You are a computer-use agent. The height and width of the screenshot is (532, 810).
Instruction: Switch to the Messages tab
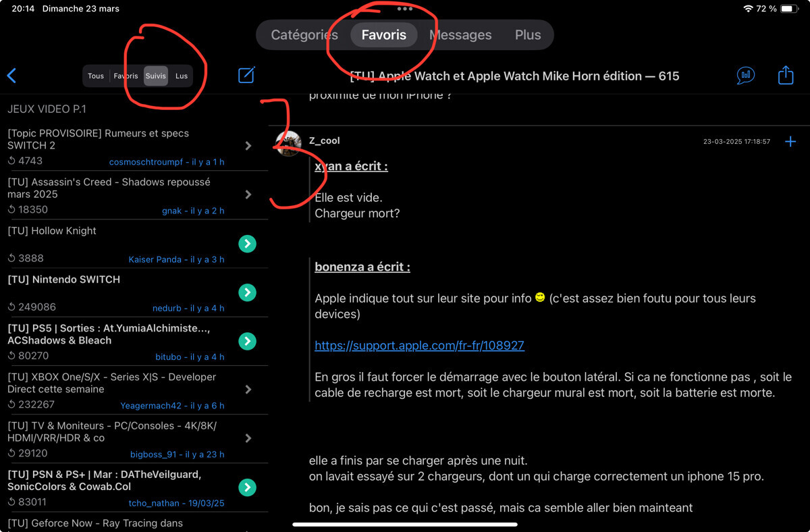[460, 34]
